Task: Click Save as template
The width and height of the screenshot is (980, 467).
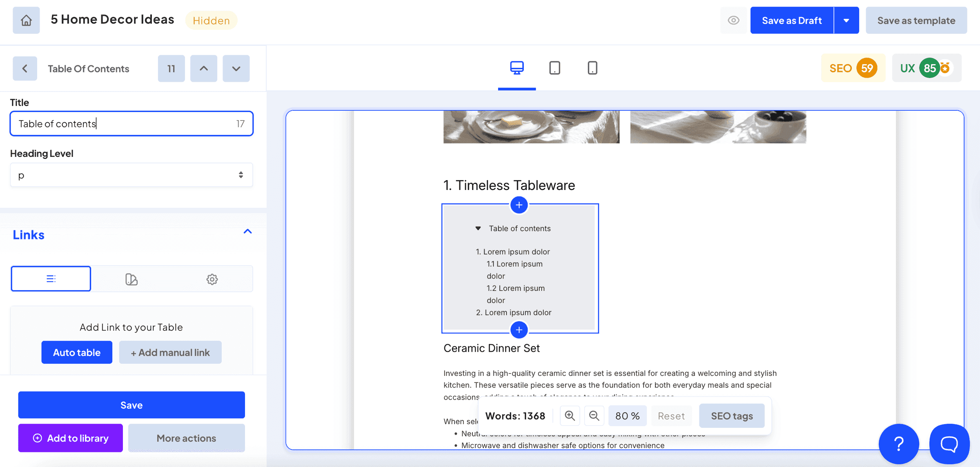Action: (x=916, y=20)
